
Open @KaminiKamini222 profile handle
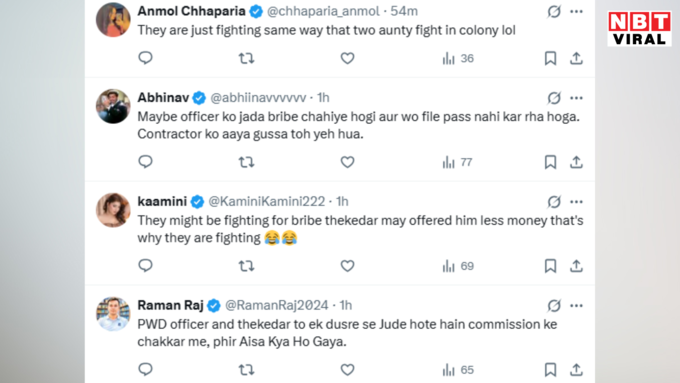tap(267, 201)
